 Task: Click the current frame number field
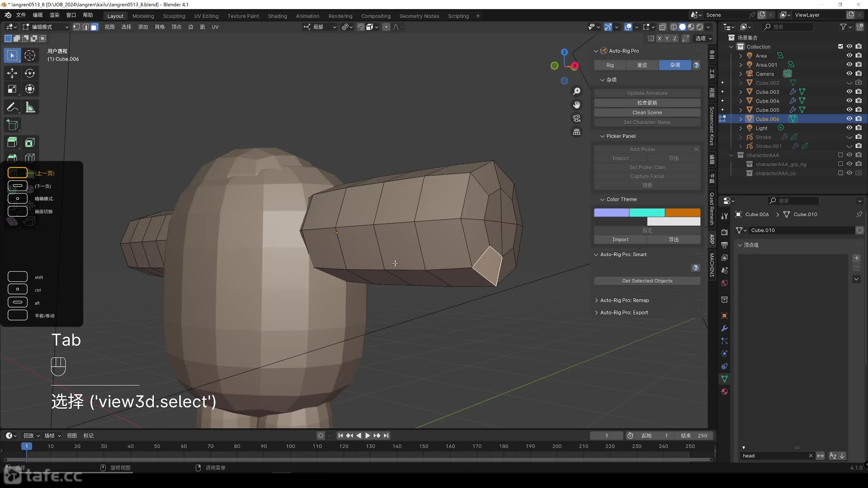coord(607,435)
